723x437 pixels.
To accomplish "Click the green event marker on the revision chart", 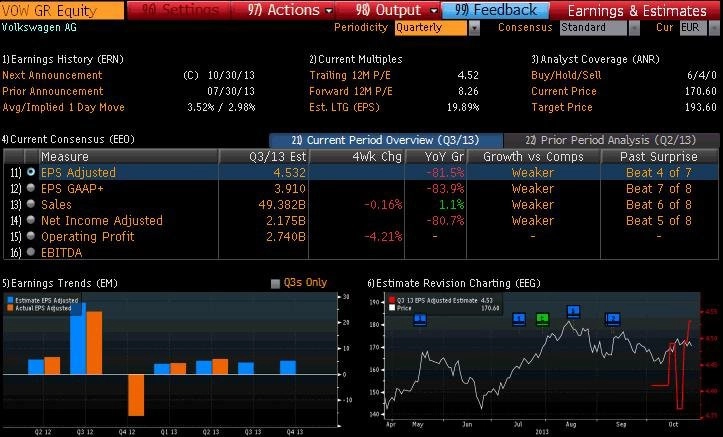I will (542, 319).
